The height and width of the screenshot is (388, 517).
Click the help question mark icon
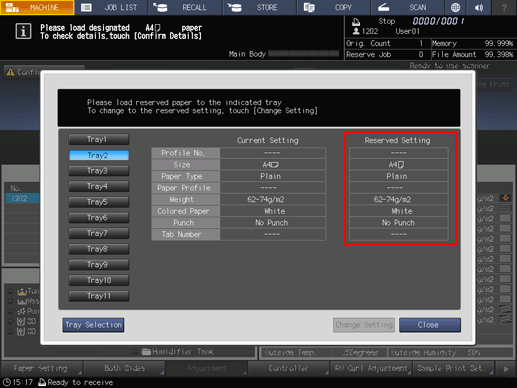coord(504,7)
